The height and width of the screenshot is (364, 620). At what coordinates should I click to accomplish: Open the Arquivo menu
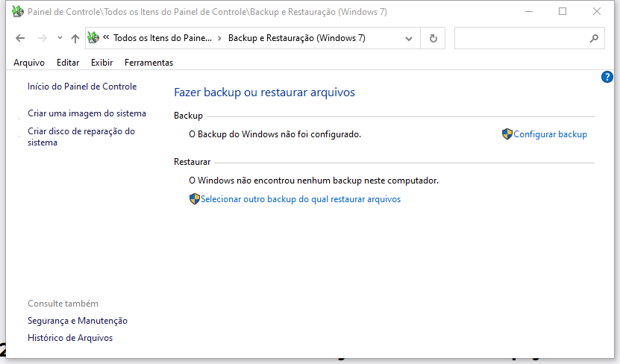(x=29, y=63)
